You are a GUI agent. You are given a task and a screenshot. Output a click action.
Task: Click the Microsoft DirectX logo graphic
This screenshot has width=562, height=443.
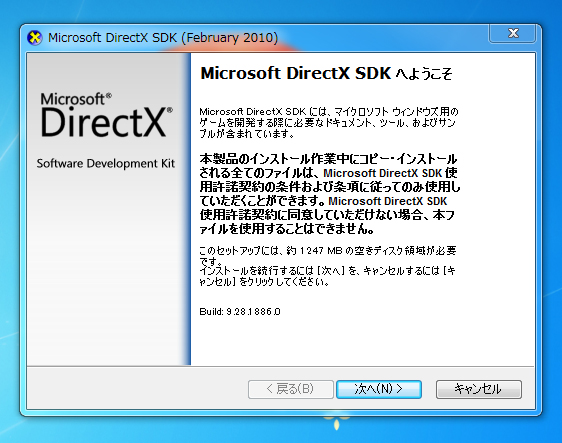click(x=106, y=115)
